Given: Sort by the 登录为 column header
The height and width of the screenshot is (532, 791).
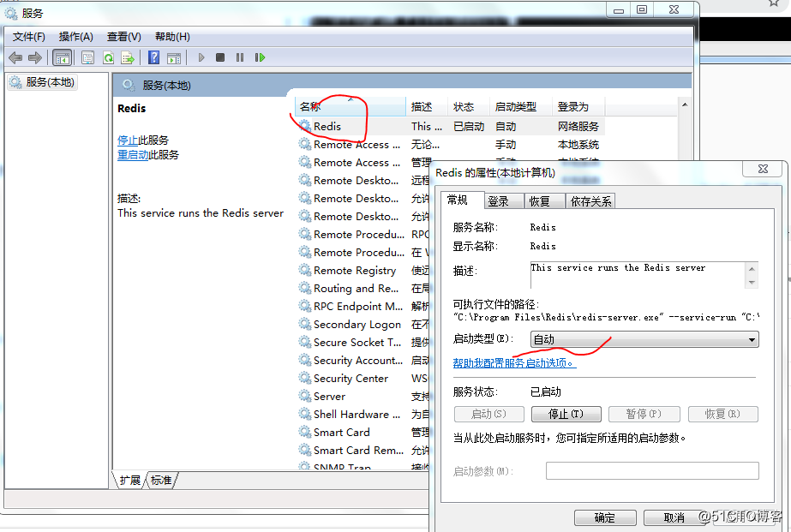Looking at the screenshot, I should pos(578,106).
